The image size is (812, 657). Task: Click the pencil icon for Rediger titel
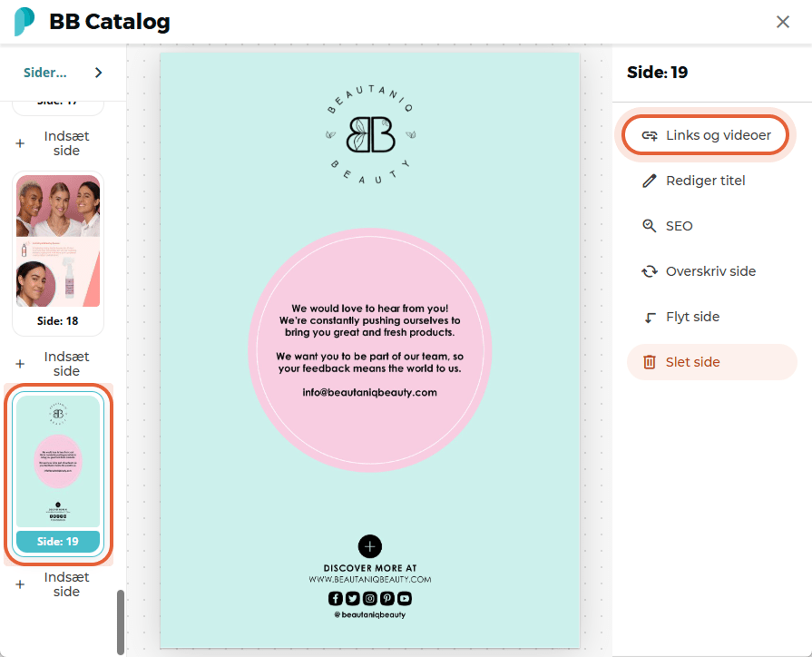click(650, 181)
